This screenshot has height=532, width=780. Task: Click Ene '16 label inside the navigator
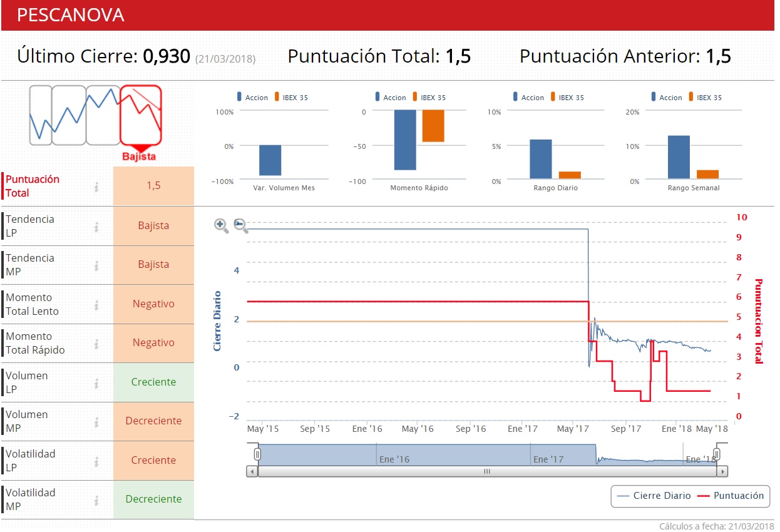[x=394, y=459]
